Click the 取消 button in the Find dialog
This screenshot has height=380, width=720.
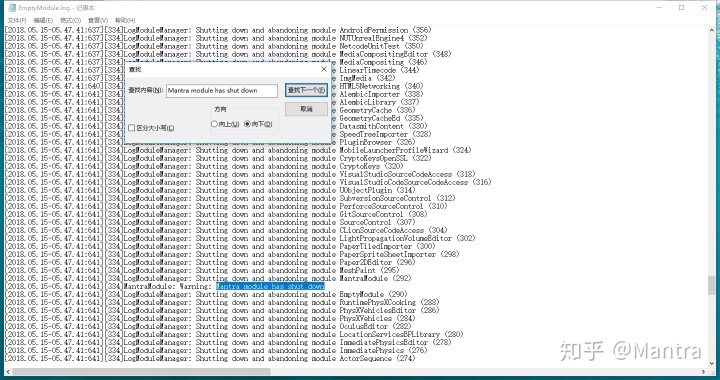[306, 109]
